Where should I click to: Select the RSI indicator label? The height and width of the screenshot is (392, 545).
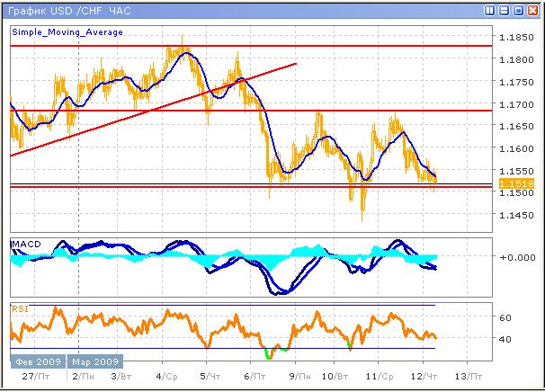[20, 308]
